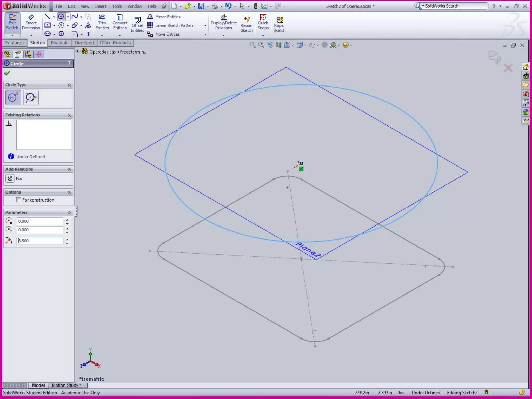Collapse the Existing Relations section
This screenshot has width=532, height=399.
tap(69, 115)
